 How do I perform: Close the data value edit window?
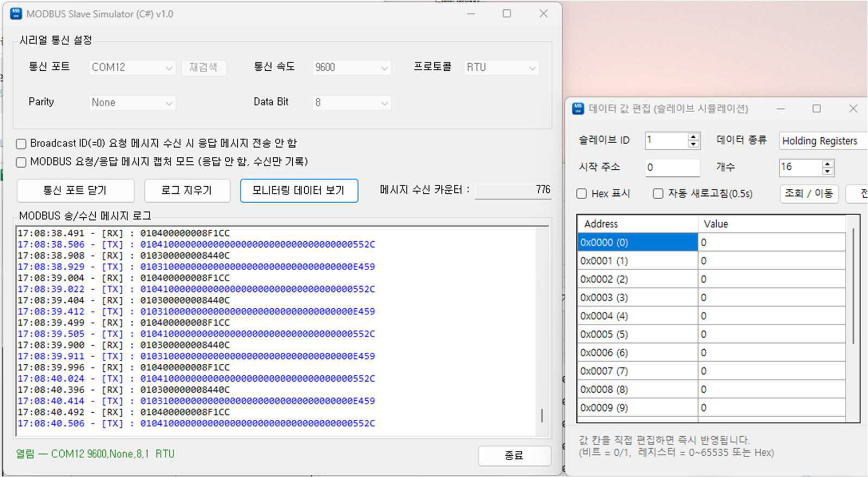pyautogui.click(x=853, y=108)
